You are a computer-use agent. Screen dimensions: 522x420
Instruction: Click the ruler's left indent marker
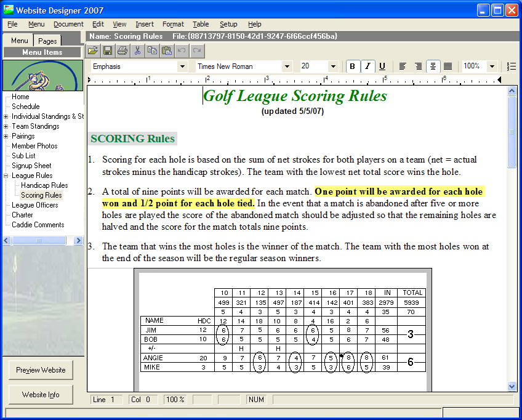[x=89, y=79]
